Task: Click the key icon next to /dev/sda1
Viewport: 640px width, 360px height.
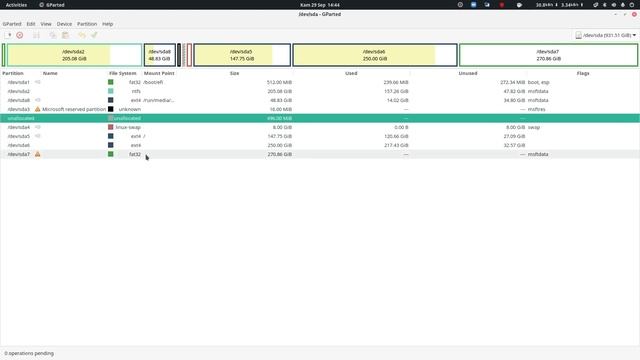Action: 38,82
